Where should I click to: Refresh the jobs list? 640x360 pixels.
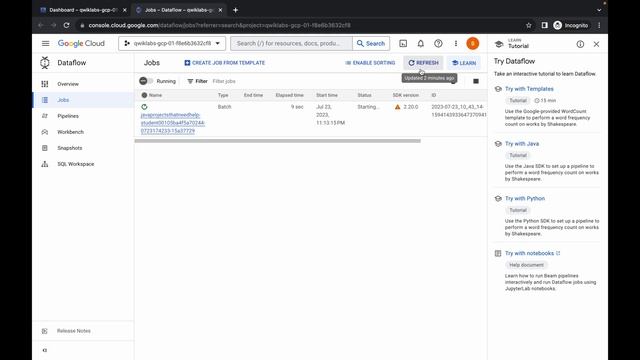point(423,63)
